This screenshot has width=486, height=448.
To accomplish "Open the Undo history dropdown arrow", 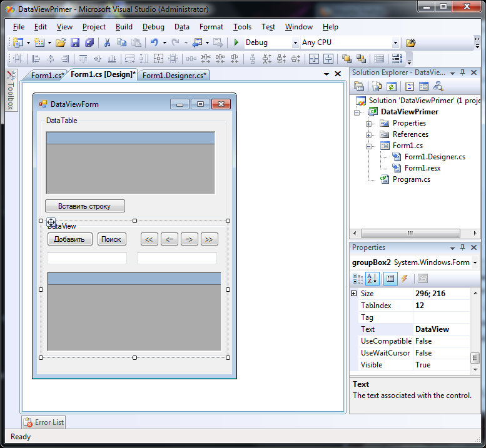I will 165,42.
